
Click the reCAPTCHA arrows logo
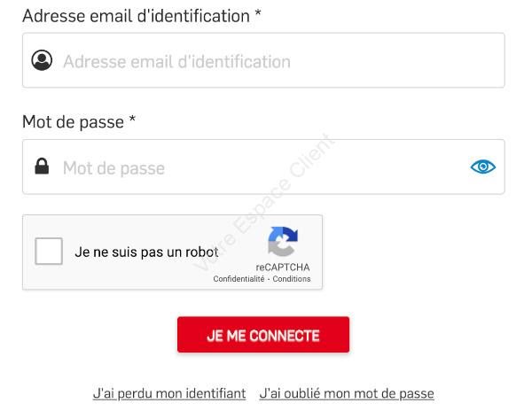coord(283,242)
